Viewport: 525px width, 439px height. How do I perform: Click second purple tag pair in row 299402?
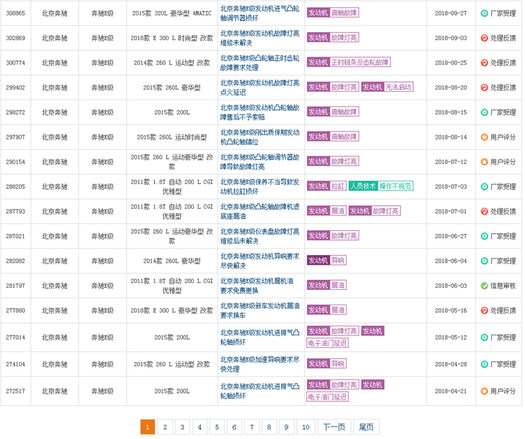[387, 87]
